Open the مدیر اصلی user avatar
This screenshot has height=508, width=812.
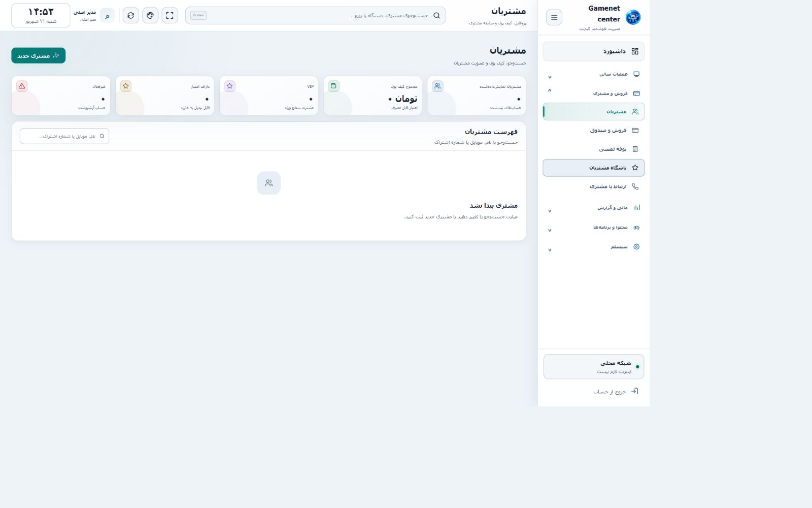[107, 16]
